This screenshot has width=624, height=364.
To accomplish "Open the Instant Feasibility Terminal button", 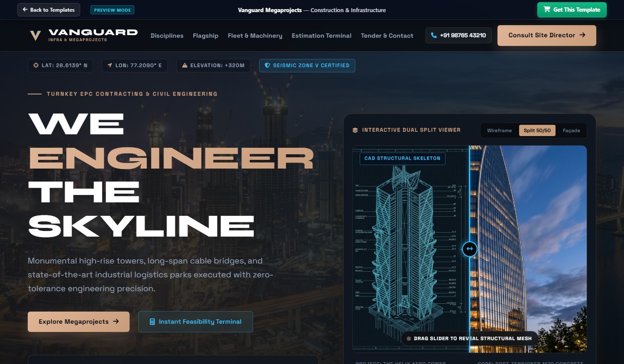I will pos(195,322).
